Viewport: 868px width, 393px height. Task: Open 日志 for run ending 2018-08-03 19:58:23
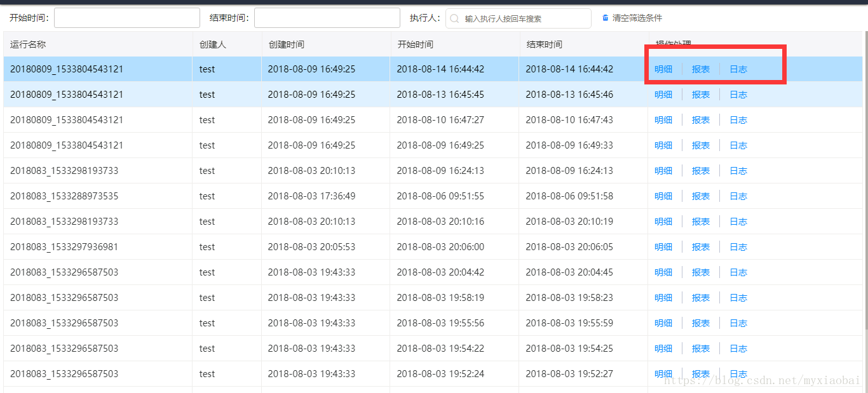point(738,298)
